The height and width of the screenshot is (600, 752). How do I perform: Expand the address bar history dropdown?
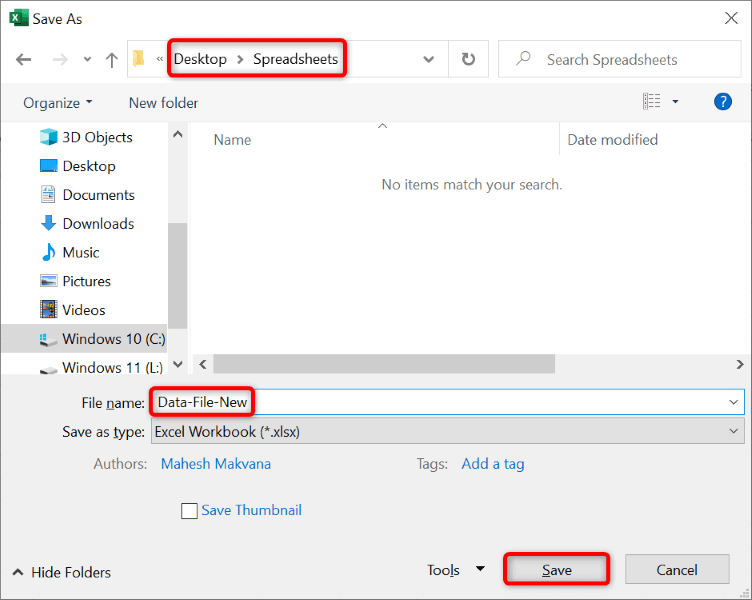tap(429, 59)
